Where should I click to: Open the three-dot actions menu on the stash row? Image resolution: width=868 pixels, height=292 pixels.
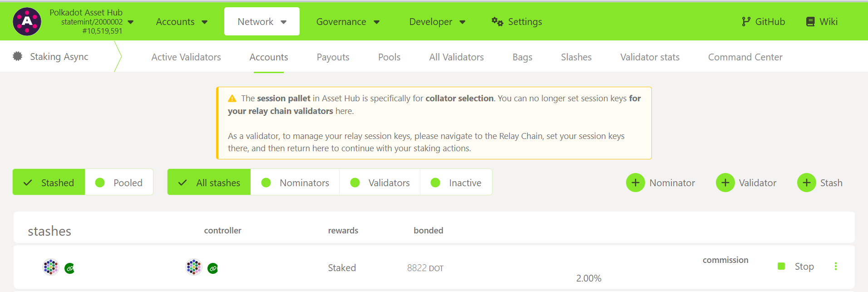click(x=836, y=266)
